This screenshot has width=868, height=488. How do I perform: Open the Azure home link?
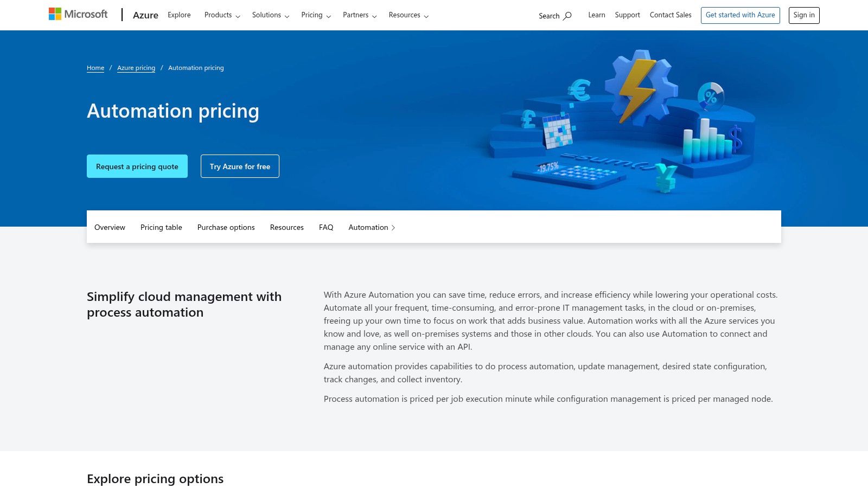point(145,15)
